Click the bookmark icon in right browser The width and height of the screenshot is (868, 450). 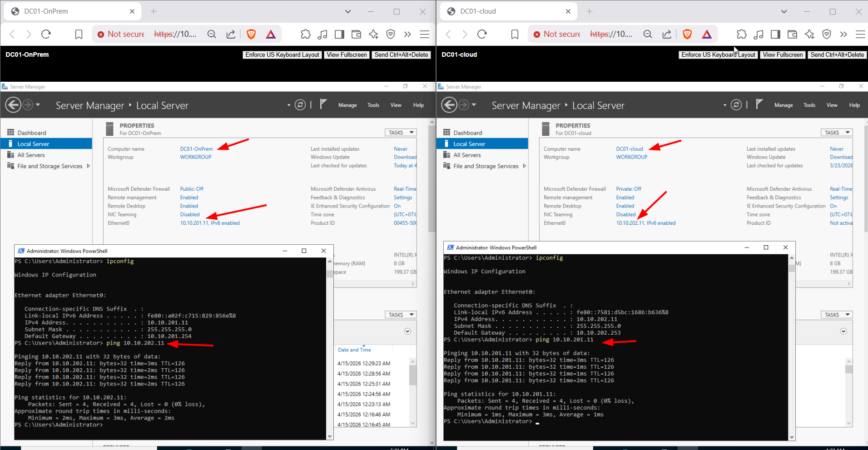[515, 34]
